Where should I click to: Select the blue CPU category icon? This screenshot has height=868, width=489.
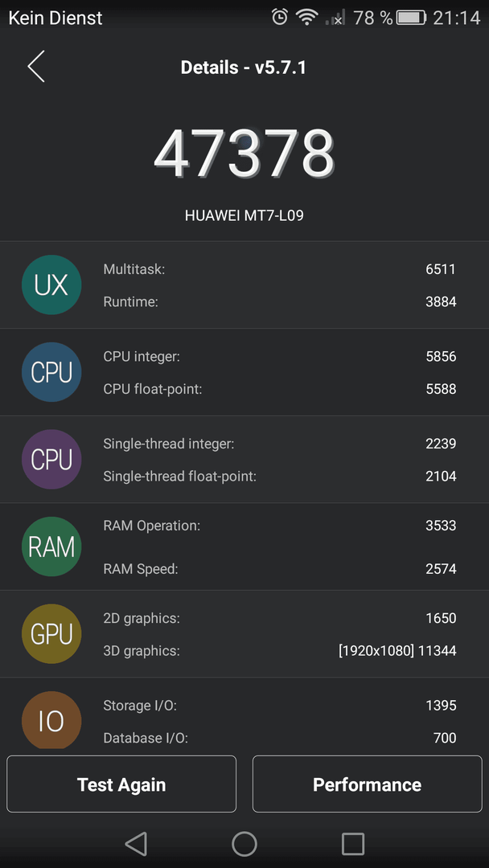pos(51,372)
